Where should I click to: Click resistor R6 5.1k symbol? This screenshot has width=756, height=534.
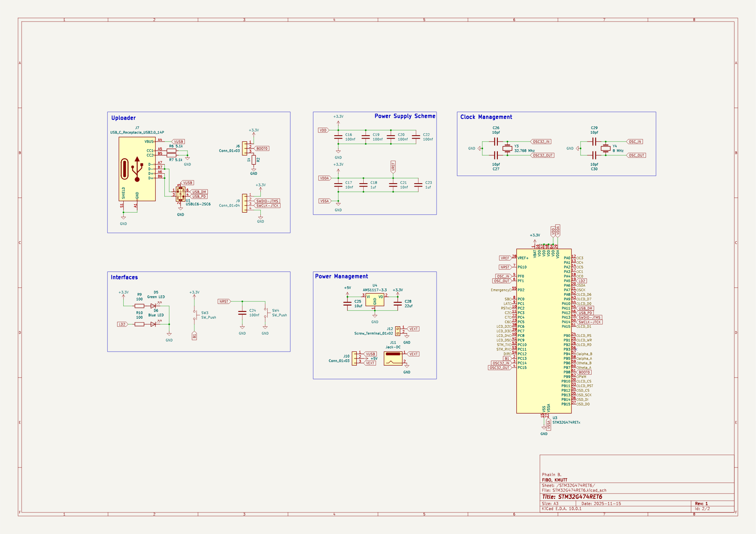tap(171, 151)
